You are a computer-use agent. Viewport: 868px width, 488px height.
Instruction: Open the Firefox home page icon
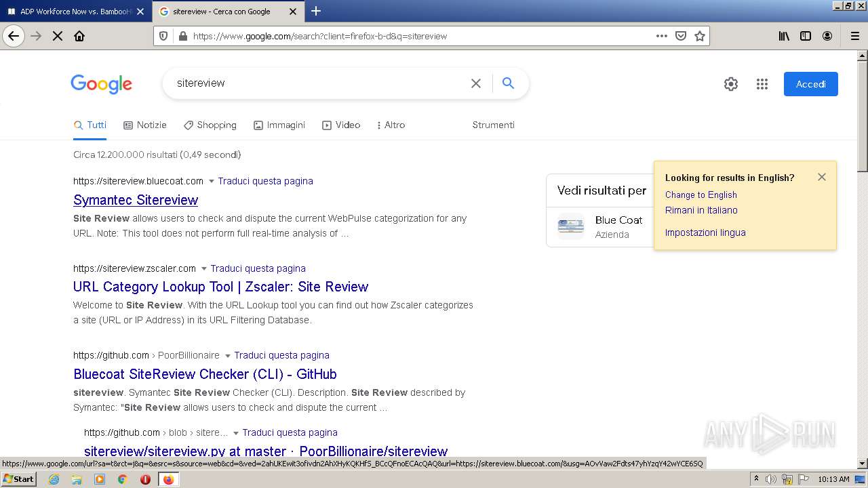79,36
